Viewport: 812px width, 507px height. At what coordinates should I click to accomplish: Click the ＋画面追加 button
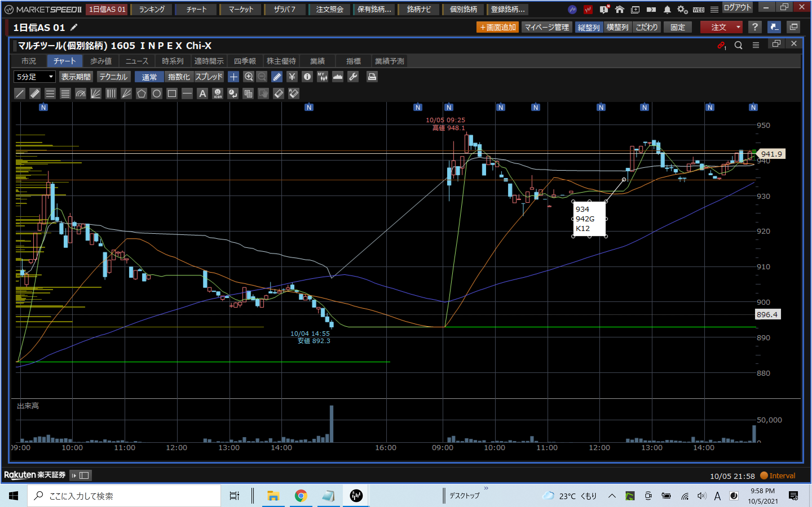pos(497,27)
